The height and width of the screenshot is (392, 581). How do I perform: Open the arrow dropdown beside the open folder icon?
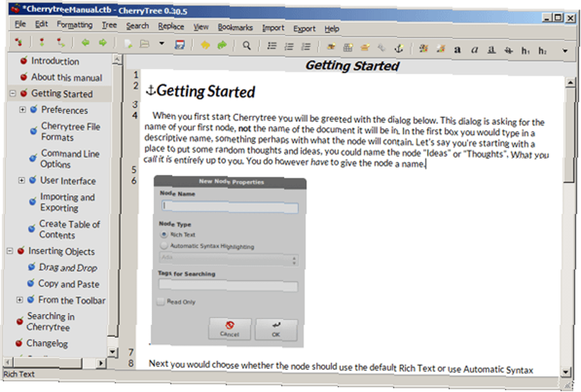pyautogui.click(x=162, y=44)
